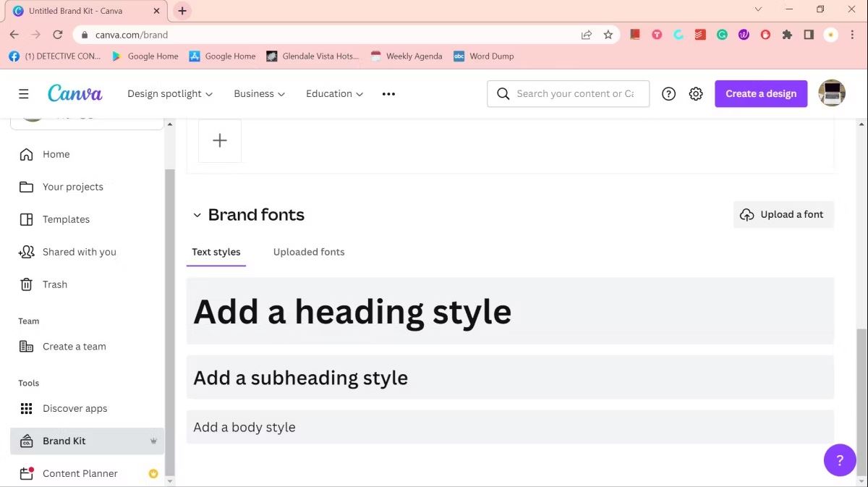
Task: Select the Text styles tab
Action: [216, 252]
